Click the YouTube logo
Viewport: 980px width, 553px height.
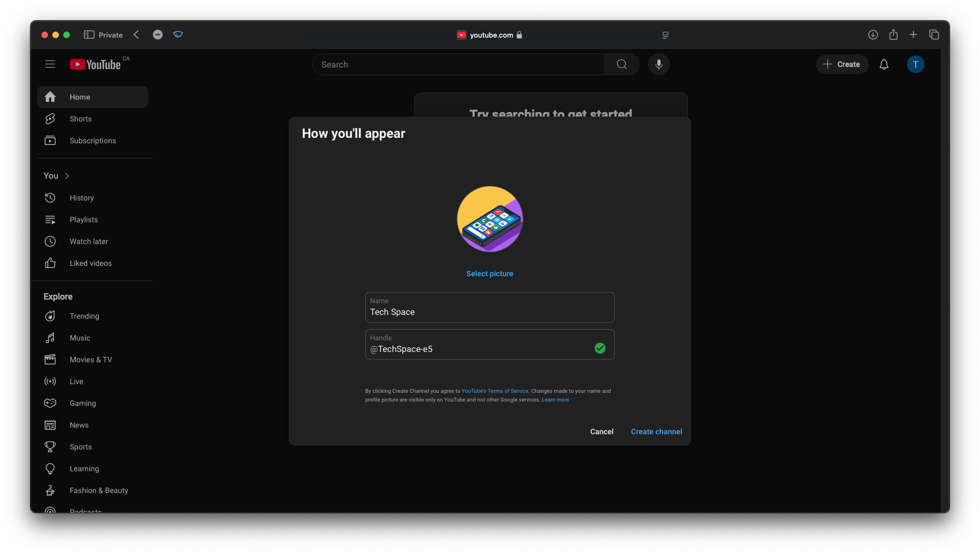click(x=95, y=64)
